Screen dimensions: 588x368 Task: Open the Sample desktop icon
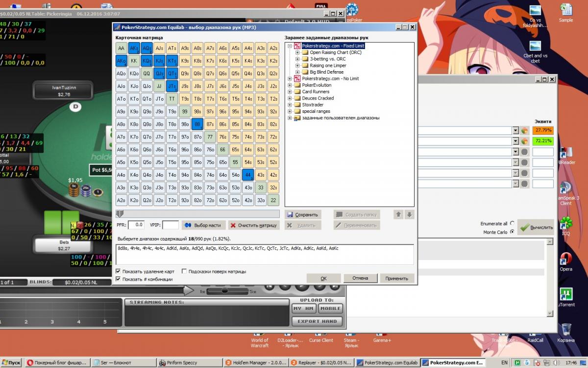tap(566, 13)
